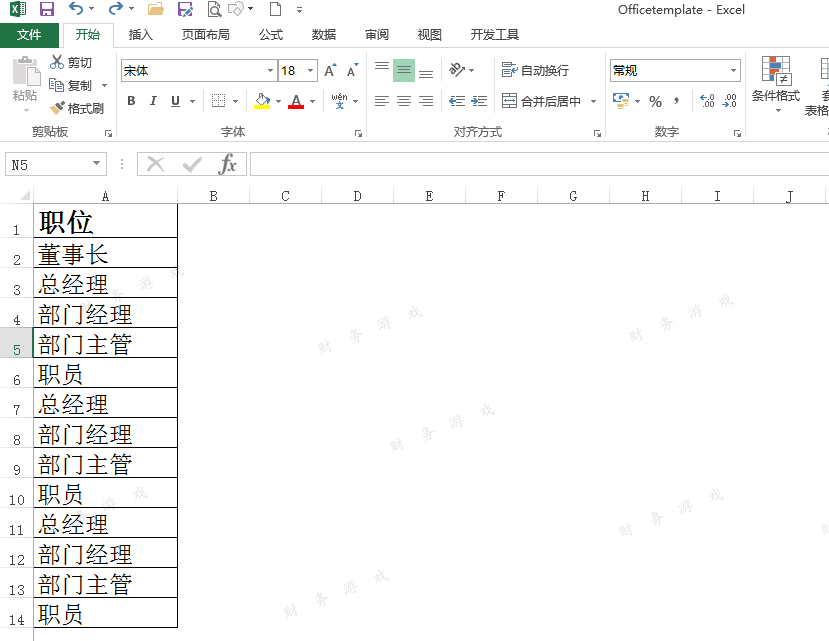The height and width of the screenshot is (641, 829).
Task: Select cell containing 董事长
Action: (105, 253)
